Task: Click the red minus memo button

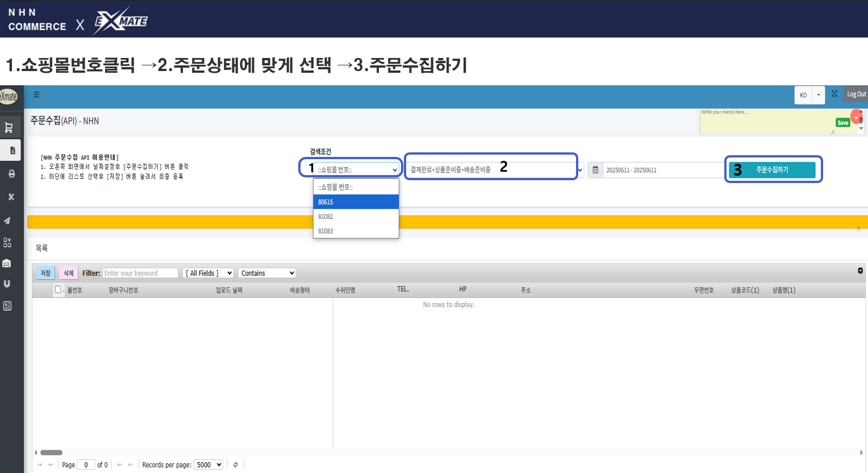Action: (x=857, y=118)
